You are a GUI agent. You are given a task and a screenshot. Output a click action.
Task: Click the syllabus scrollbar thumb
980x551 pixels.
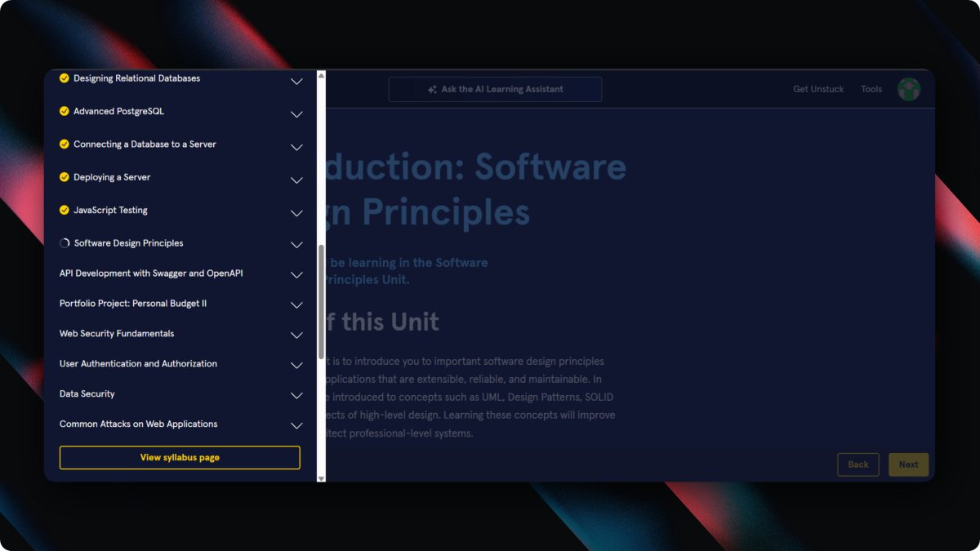coord(321,302)
